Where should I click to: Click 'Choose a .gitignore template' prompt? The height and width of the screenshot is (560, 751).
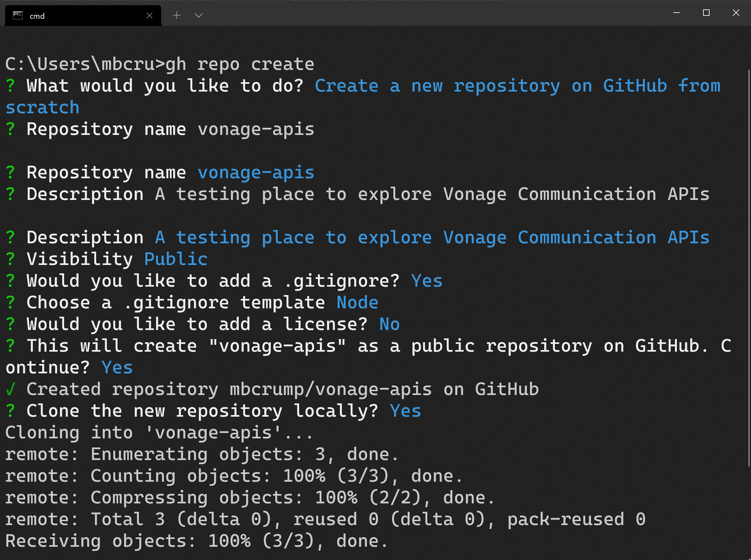pos(176,303)
